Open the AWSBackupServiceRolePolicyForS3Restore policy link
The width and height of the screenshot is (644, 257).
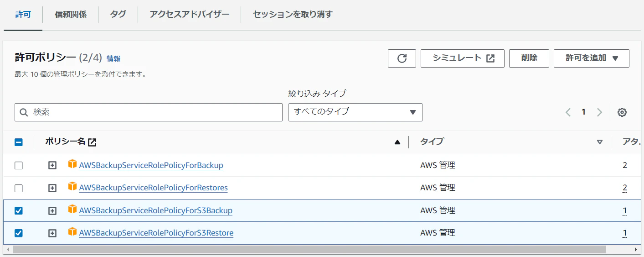pos(156,233)
